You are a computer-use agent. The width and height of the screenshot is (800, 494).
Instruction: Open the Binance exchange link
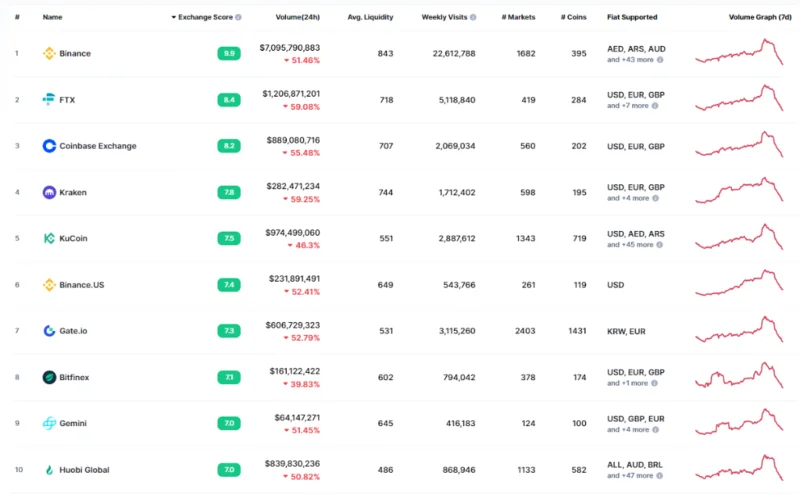pyautogui.click(x=74, y=53)
